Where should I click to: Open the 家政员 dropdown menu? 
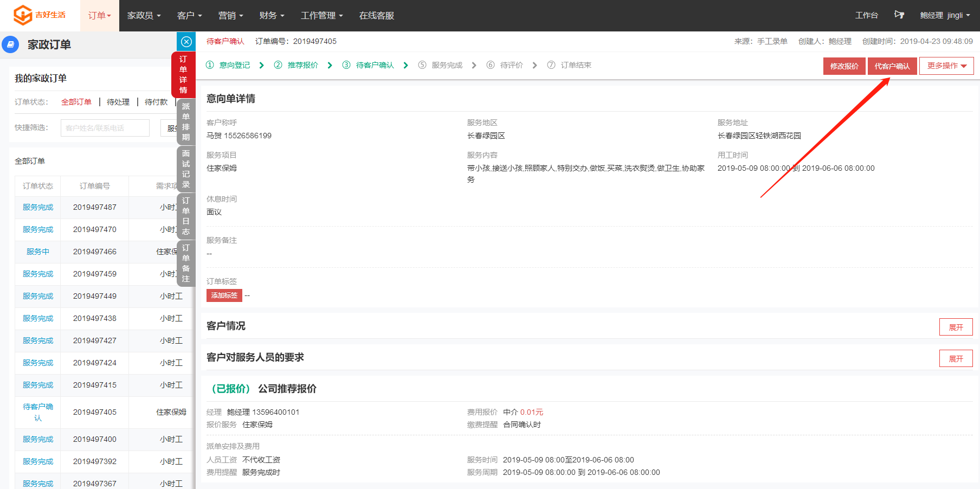[x=144, y=16]
